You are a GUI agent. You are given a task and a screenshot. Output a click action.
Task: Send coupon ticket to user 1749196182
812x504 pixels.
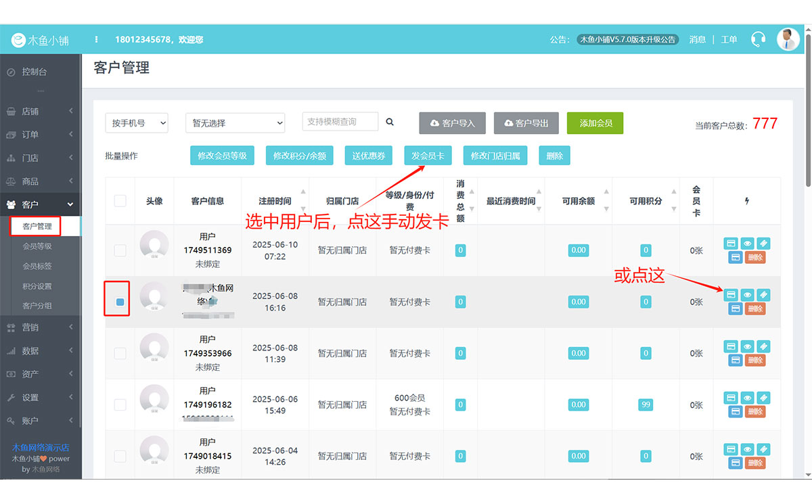[x=763, y=398]
